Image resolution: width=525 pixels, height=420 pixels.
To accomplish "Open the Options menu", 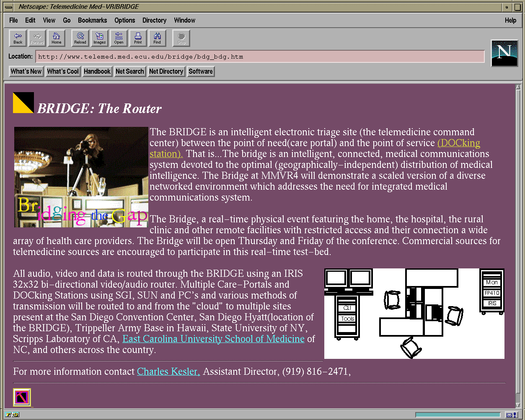I will coord(125,20).
